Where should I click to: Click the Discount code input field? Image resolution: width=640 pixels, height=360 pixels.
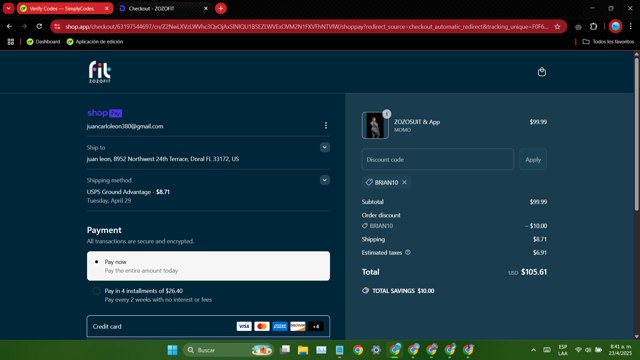(438, 160)
